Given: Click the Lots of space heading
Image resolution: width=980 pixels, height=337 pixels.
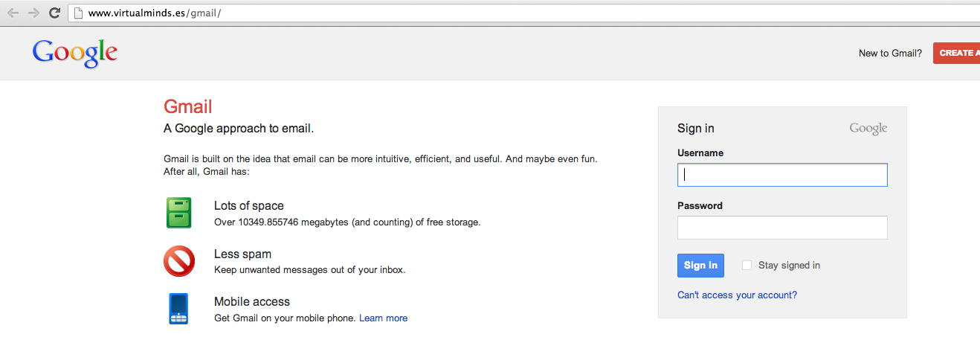Looking at the screenshot, I should 248,206.
